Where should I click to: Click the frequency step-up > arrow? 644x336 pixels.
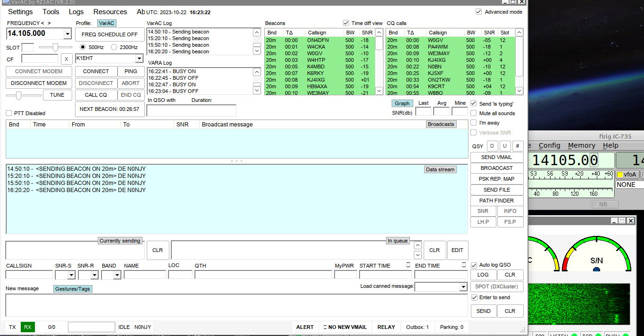(x=49, y=23)
